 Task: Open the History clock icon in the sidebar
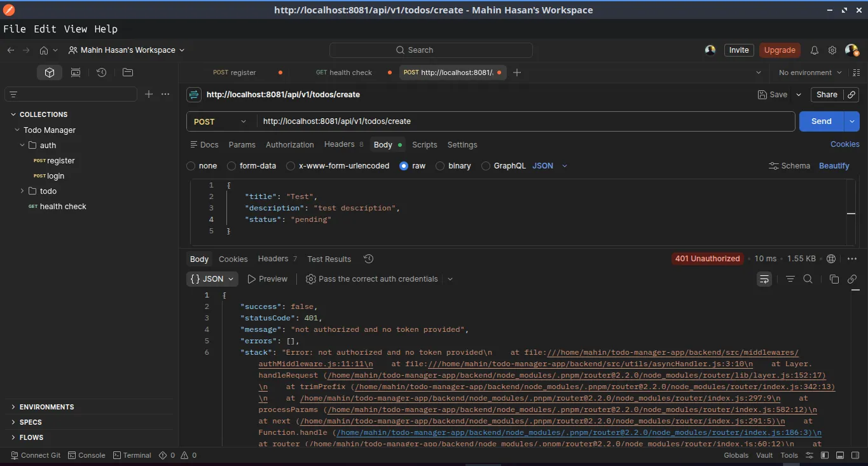click(101, 72)
